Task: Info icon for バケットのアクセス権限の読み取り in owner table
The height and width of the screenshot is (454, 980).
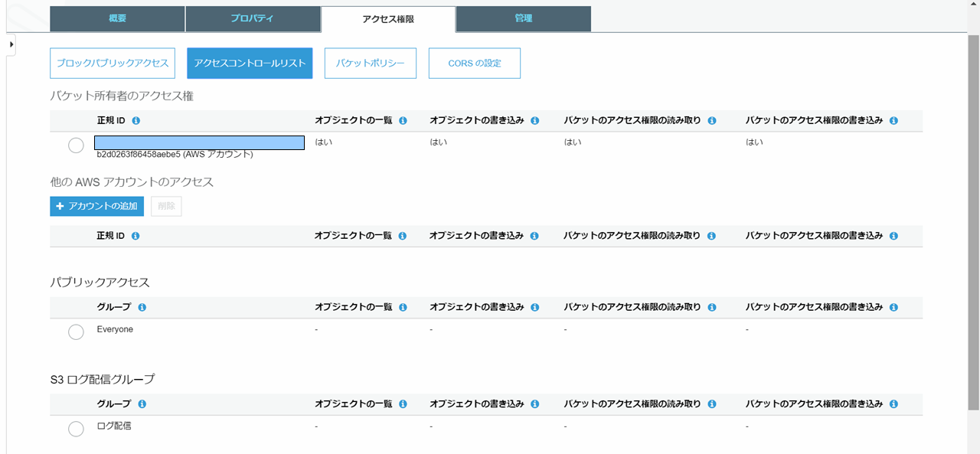Action: (712, 121)
